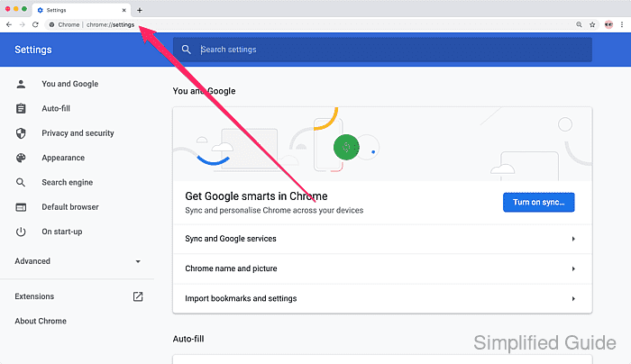Open About Chrome page
This screenshot has width=631, height=364.
pyautogui.click(x=41, y=321)
